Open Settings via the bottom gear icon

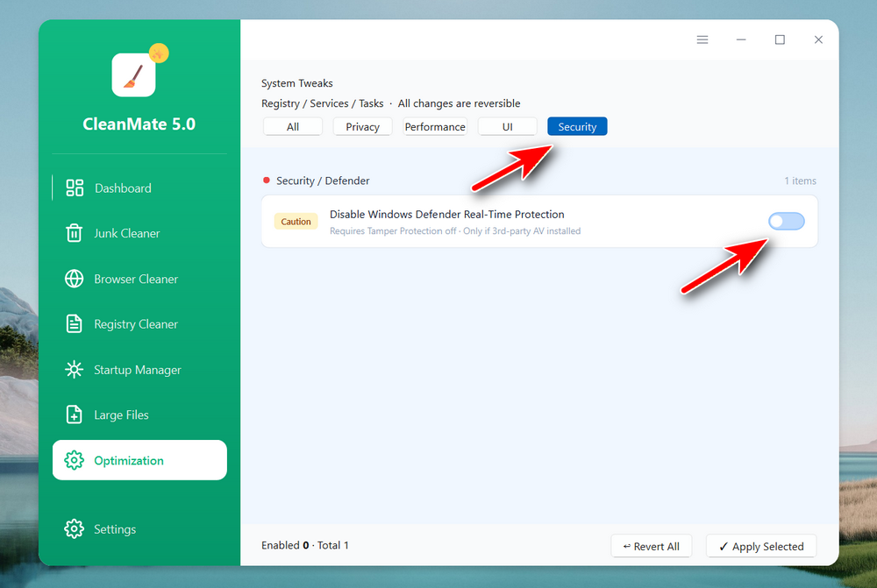(x=75, y=529)
